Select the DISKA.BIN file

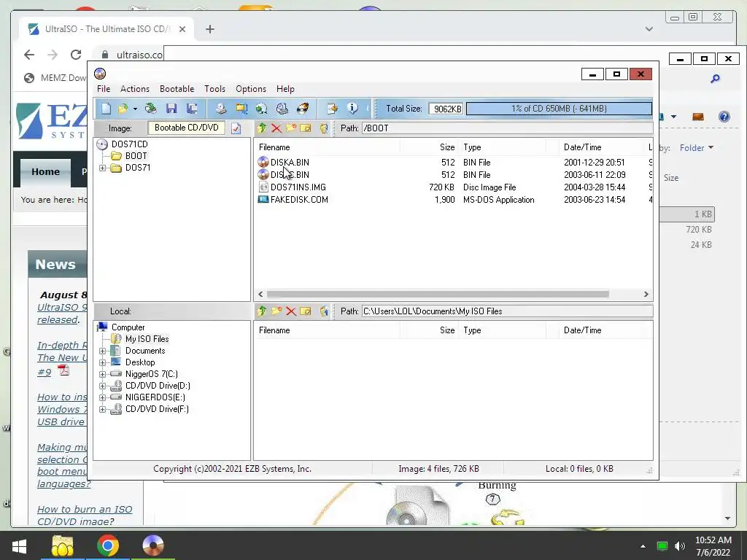click(290, 163)
